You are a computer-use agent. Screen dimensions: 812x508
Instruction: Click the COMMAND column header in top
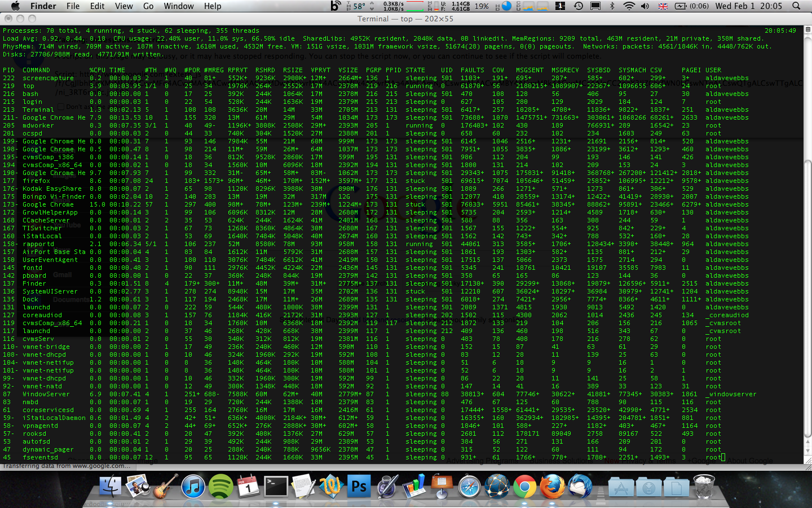click(x=37, y=71)
